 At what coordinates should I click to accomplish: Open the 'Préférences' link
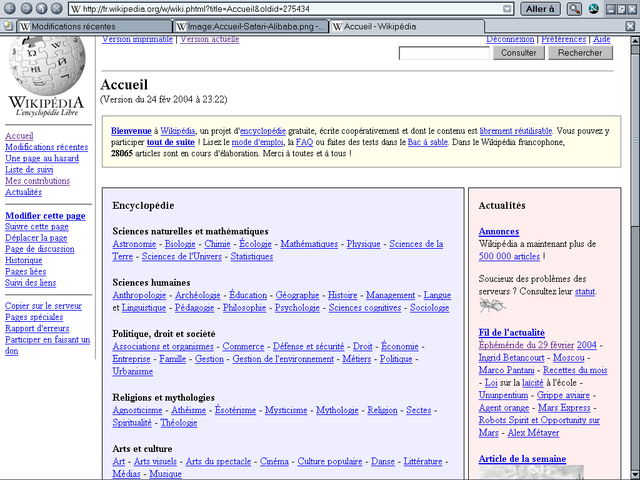pyautogui.click(x=564, y=39)
